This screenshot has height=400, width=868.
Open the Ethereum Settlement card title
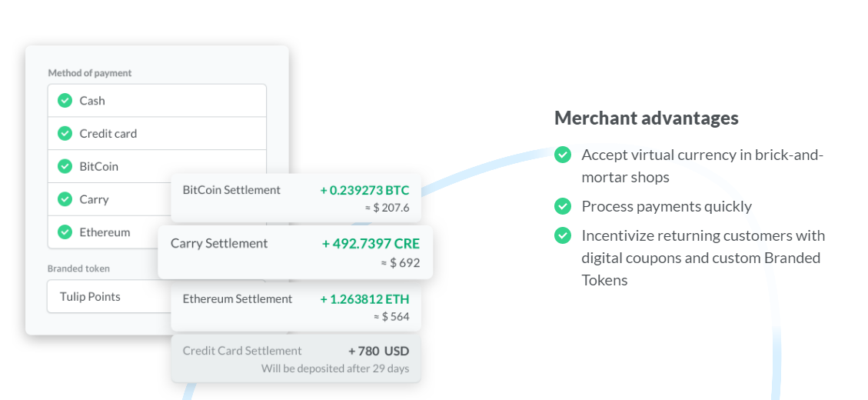click(x=238, y=299)
